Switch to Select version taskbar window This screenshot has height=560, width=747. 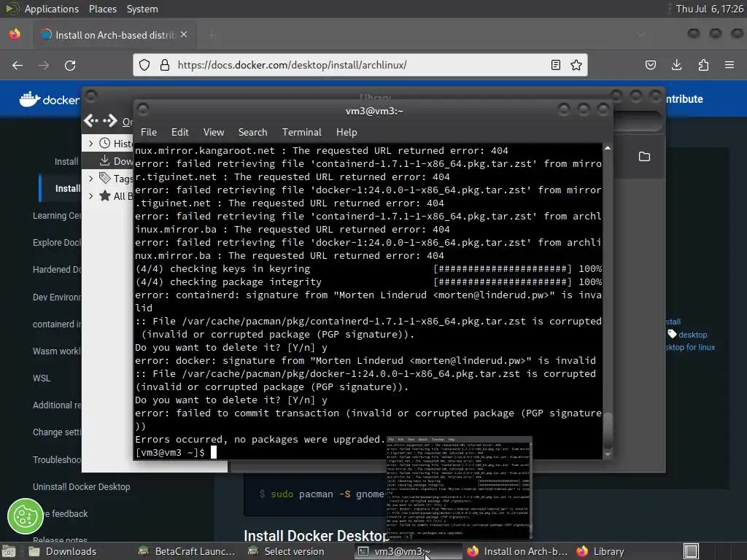pyautogui.click(x=286, y=551)
